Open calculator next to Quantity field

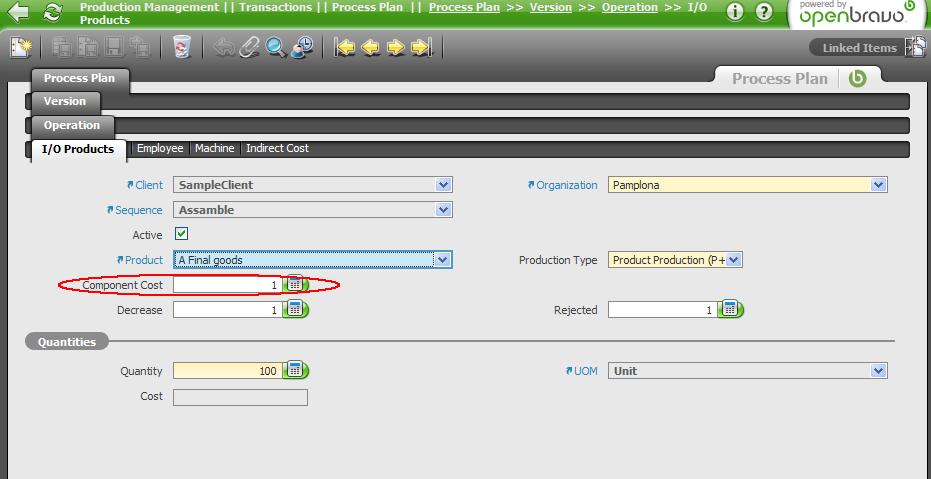(295, 370)
